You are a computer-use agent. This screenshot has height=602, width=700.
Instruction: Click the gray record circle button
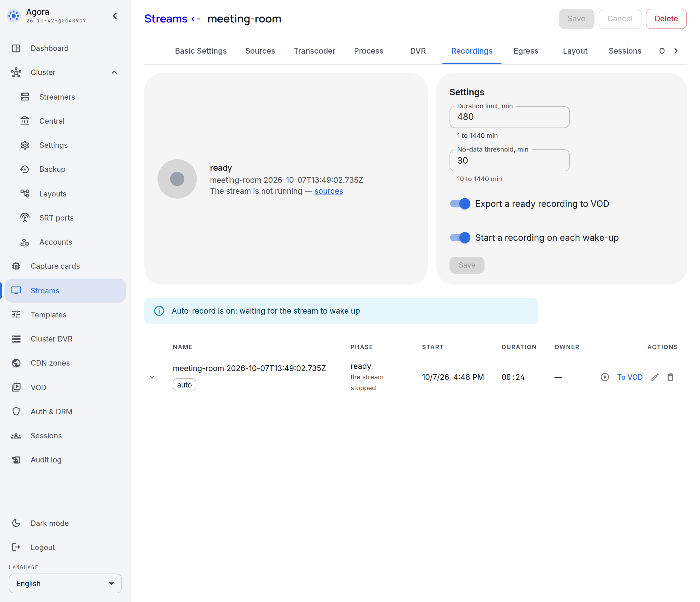pos(177,179)
